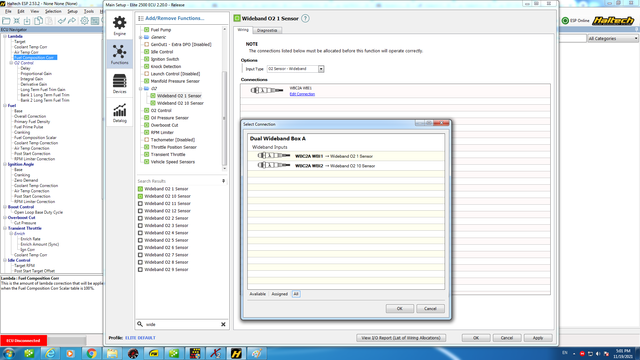Click the redo arrow toolbar icon
The image size is (640, 360).
[72, 20]
